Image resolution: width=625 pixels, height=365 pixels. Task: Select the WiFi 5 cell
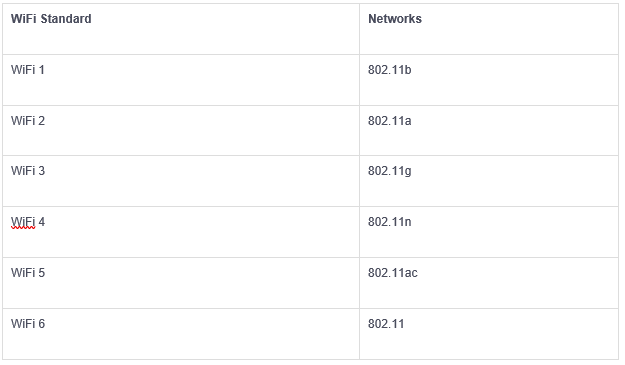click(181, 283)
